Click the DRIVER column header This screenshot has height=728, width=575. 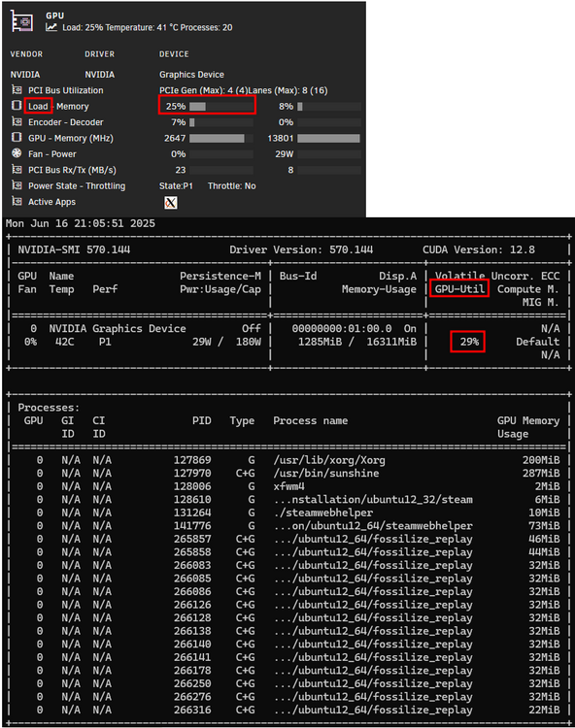point(99,54)
